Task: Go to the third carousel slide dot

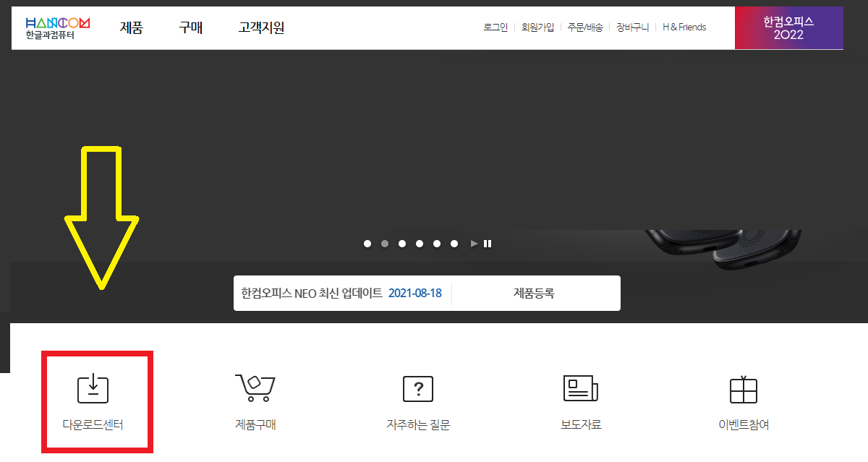Action: point(402,244)
